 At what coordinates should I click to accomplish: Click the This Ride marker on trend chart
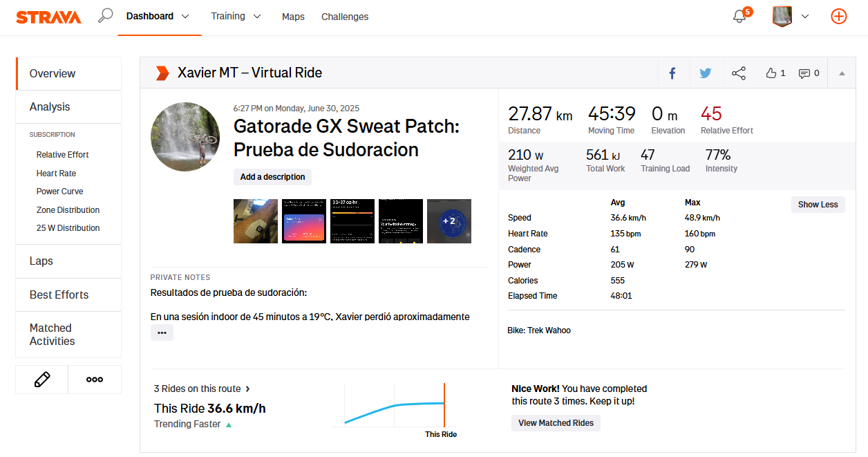[x=444, y=404]
